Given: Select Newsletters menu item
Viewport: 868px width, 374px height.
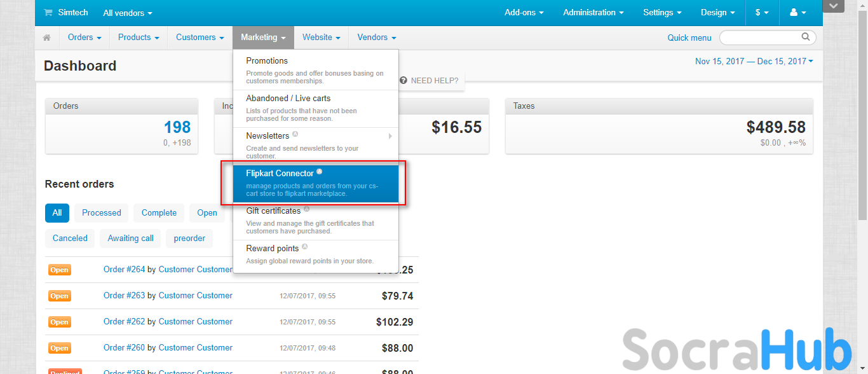Looking at the screenshot, I should (316, 146).
